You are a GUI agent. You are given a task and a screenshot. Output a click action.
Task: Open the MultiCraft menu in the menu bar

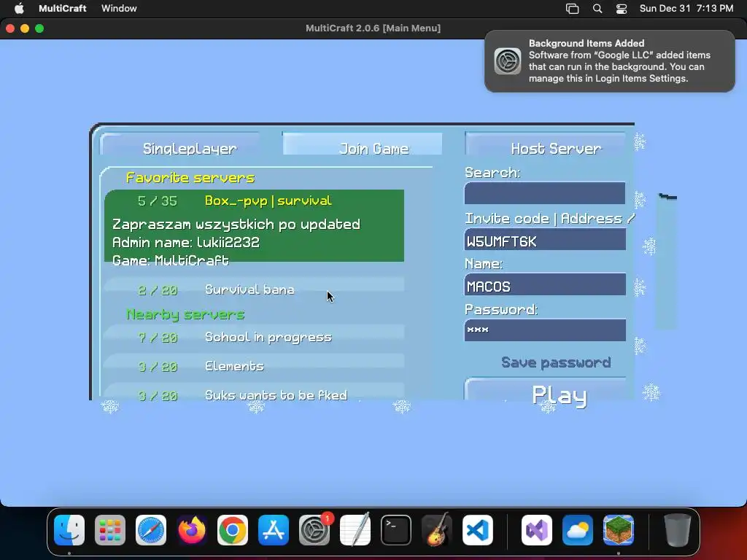pyautogui.click(x=63, y=8)
